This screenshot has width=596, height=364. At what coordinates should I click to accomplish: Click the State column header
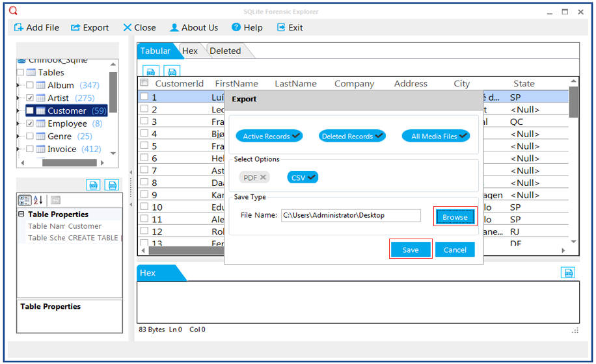pos(524,83)
